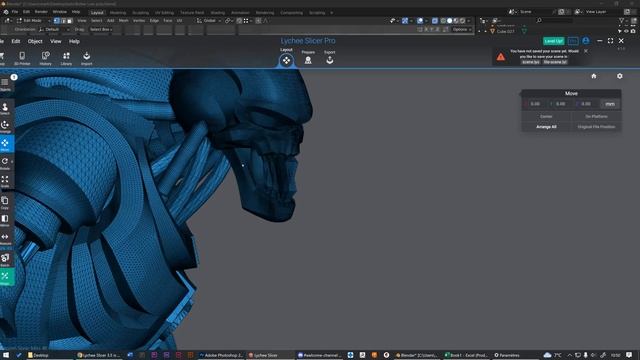Reset view with the home icon
Image resolution: width=640 pixels, height=360 pixels.
[593, 76]
